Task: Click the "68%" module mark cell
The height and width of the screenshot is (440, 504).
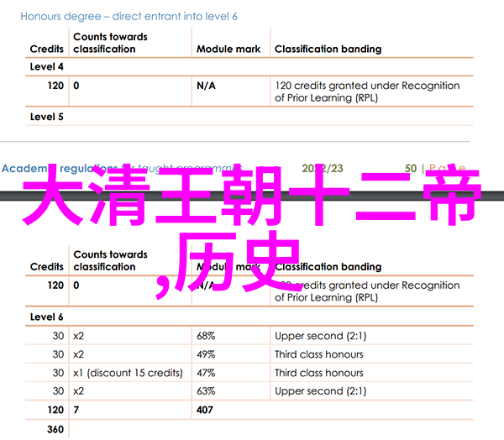Action: tap(206, 336)
